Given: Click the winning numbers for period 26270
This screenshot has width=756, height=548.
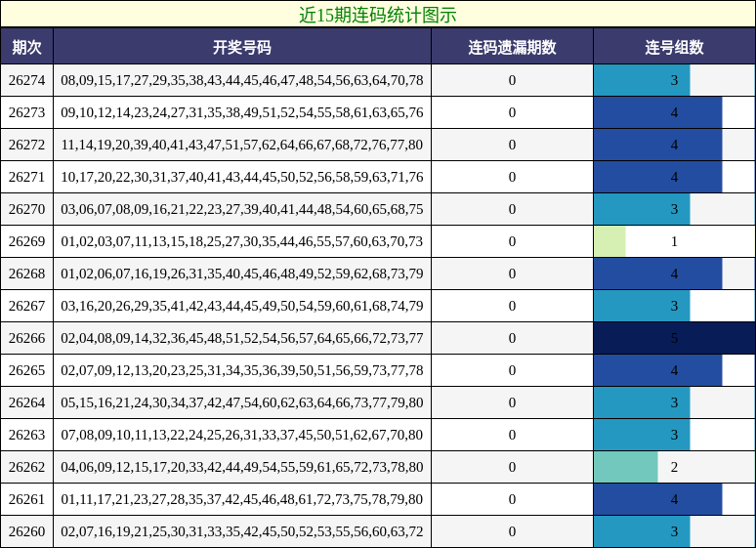Looking at the screenshot, I should pyautogui.click(x=242, y=209).
